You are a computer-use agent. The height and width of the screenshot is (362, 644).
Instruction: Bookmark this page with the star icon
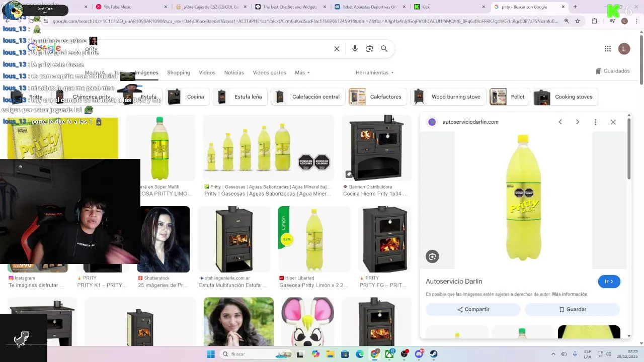click(578, 21)
